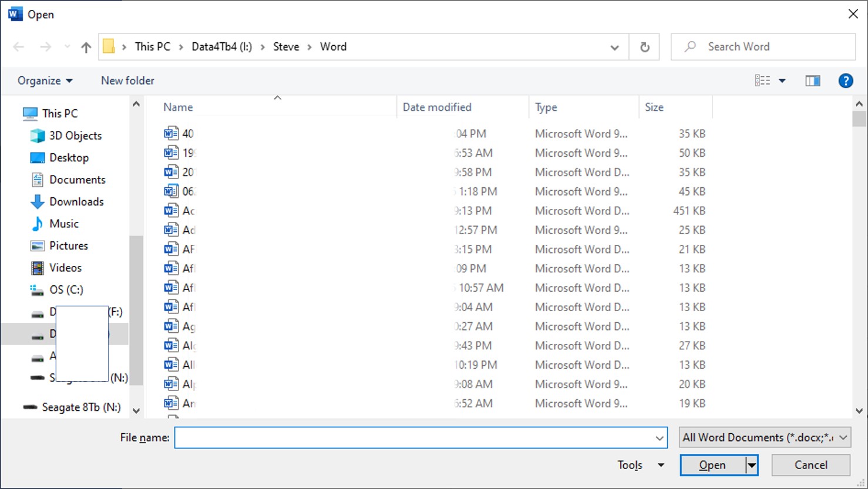Go back using the Back arrow
The image size is (868, 489).
point(19,47)
